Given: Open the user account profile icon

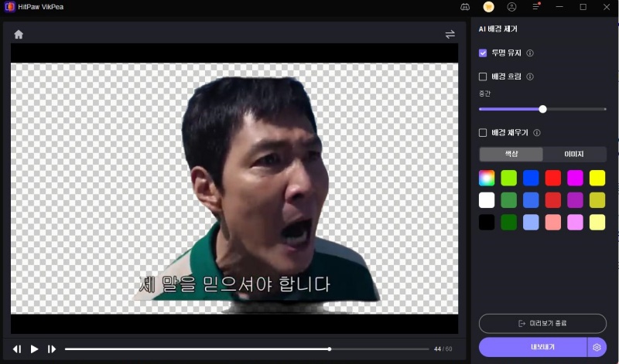Looking at the screenshot, I should pyautogui.click(x=511, y=7).
